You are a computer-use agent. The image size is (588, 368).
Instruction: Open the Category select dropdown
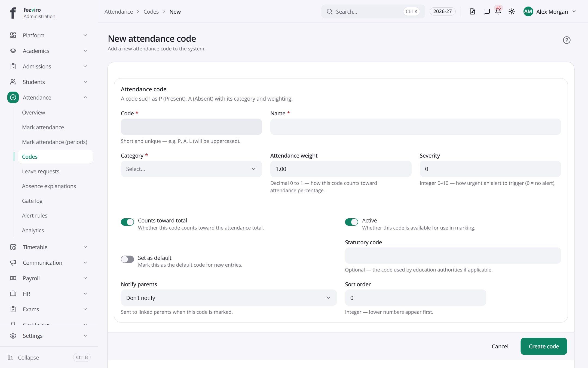click(191, 169)
